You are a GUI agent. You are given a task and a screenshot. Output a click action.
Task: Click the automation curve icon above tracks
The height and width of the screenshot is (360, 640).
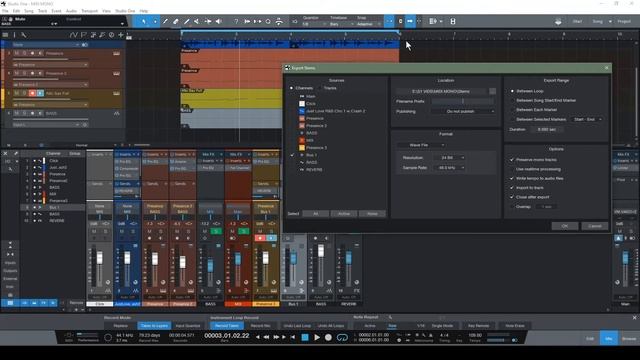pyautogui.click(x=73, y=35)
